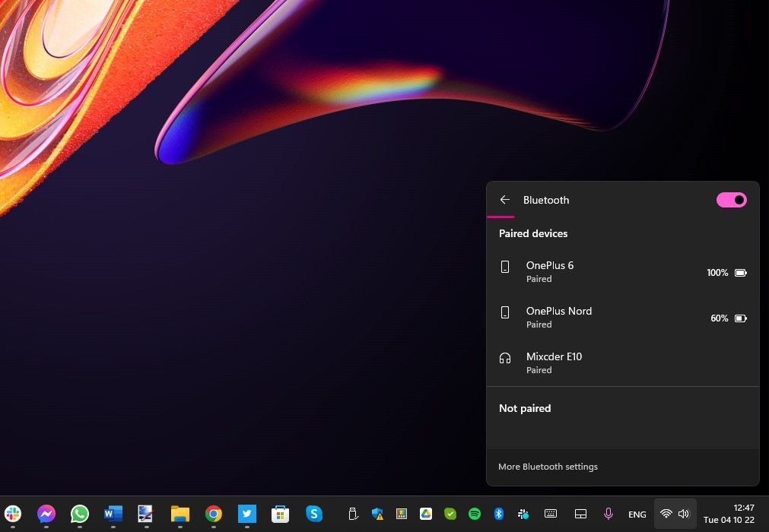Launch Microsoft Word from the taskbar
The height and width of the screenshot is (532, 769).
pyautogui.click(x=113, y=514)
